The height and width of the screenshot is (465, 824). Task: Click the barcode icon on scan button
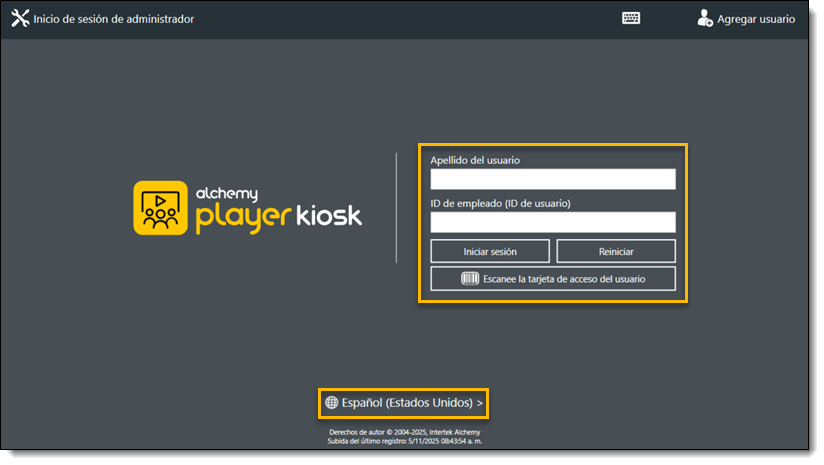[470, 279]
